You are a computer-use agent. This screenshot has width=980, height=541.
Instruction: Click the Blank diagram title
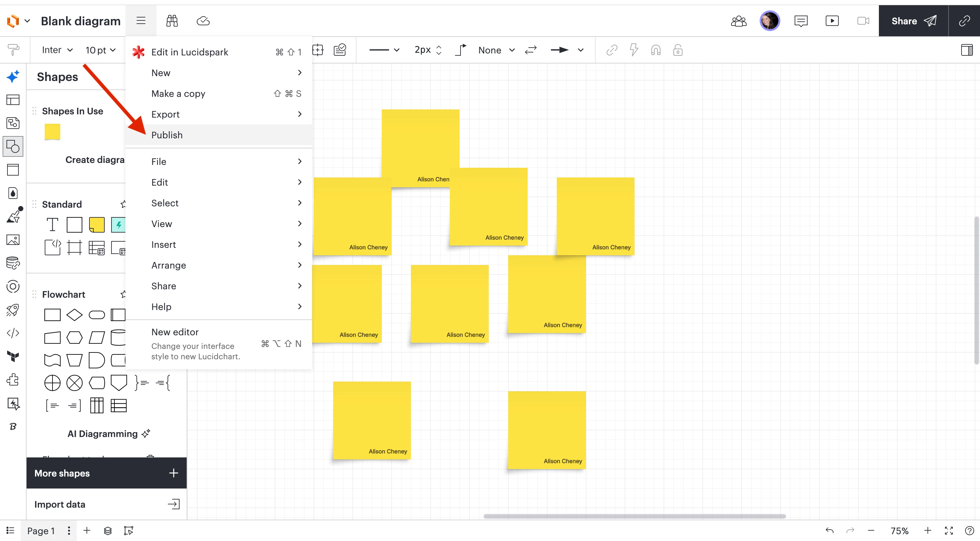coord(81,21)
